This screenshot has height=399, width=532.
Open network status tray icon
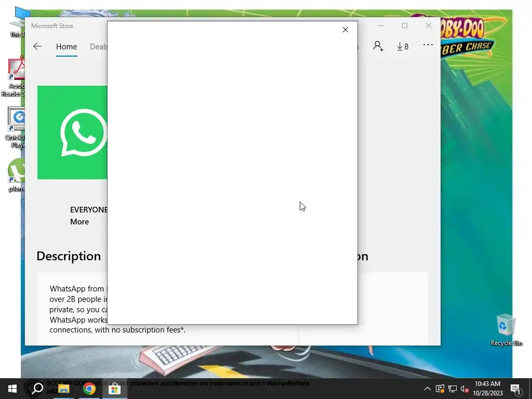pos(453,389)
